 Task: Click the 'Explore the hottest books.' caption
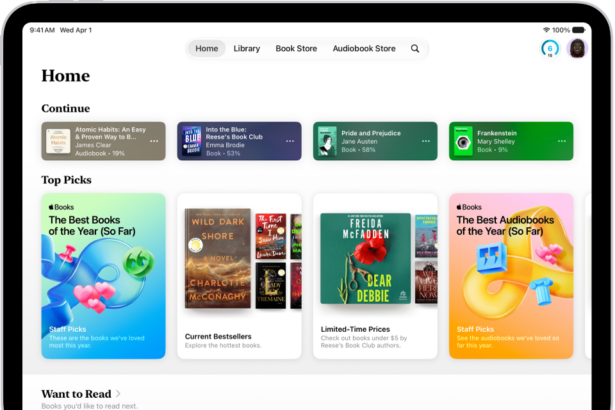pos(223,345)
